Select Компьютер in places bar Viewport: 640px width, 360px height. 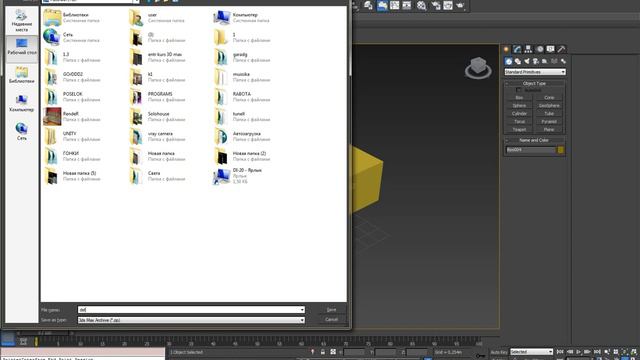[x=22, y=104]
